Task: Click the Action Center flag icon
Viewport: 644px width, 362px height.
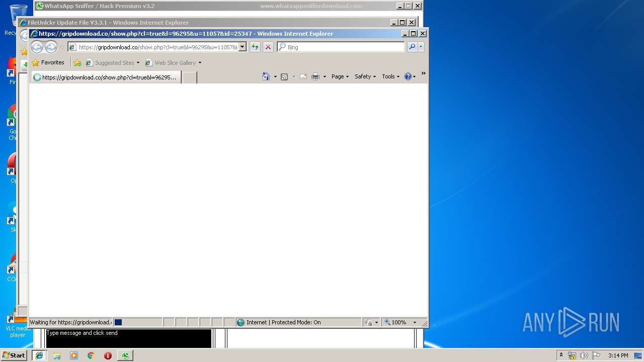Action: pos(596,355)
